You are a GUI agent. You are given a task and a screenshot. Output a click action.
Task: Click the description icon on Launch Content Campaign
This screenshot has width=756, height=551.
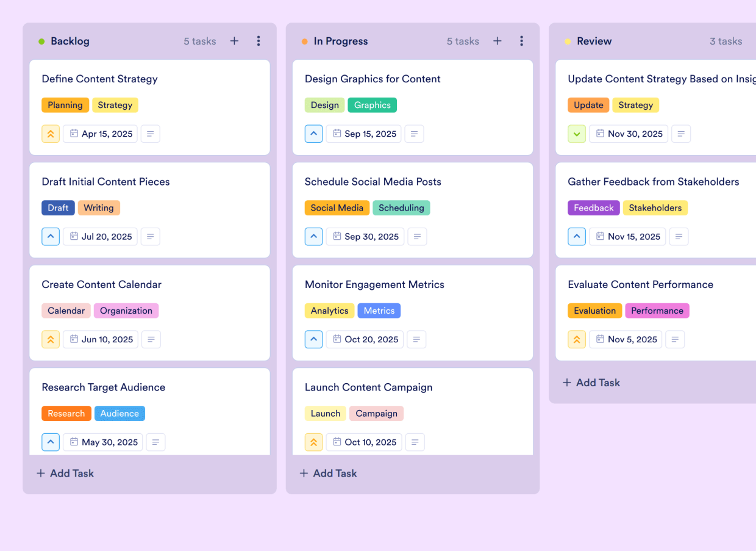point(415,442)
